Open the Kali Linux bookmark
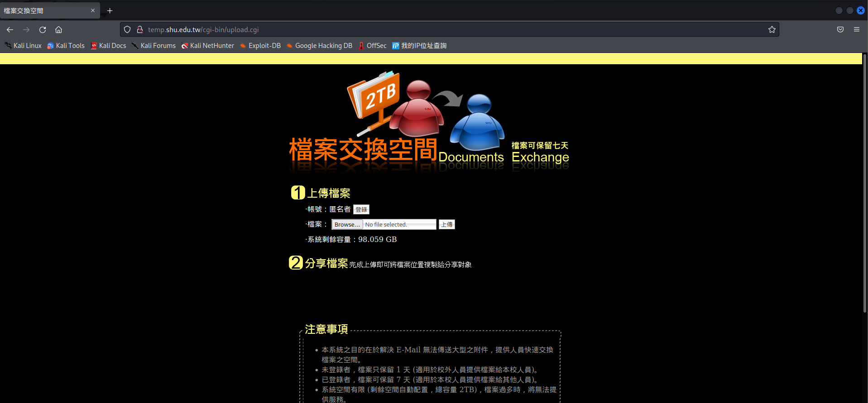 [x=23, y=46]
